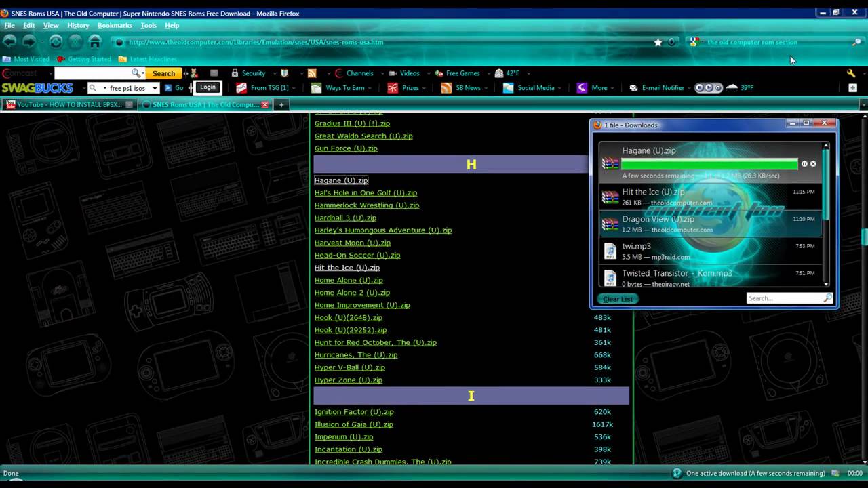Go back using the browser Back arrow

pos(9,42)
